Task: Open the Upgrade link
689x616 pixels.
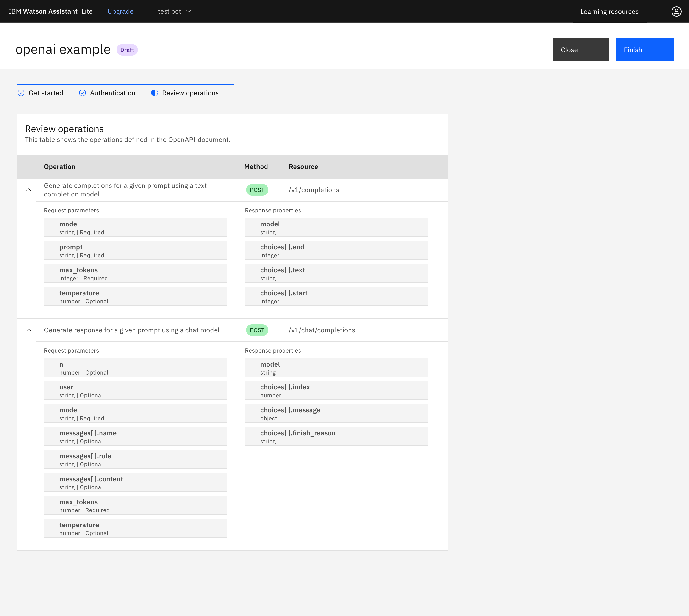Action: [x=121, y=11]
